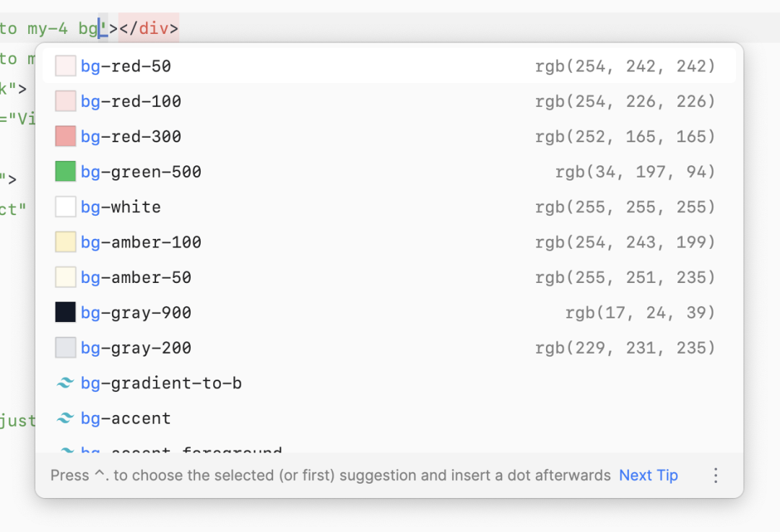Click the bg-green-500 green swatch
Image resolution: width=780 pixels, height=532 pixels.
[x=66, y=172]
